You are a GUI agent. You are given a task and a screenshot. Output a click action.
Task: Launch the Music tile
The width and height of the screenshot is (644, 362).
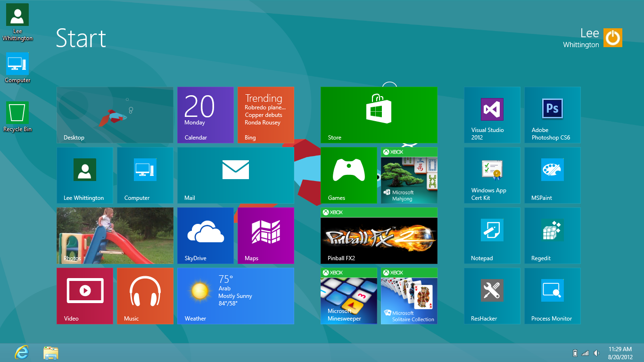coord(145,296)
